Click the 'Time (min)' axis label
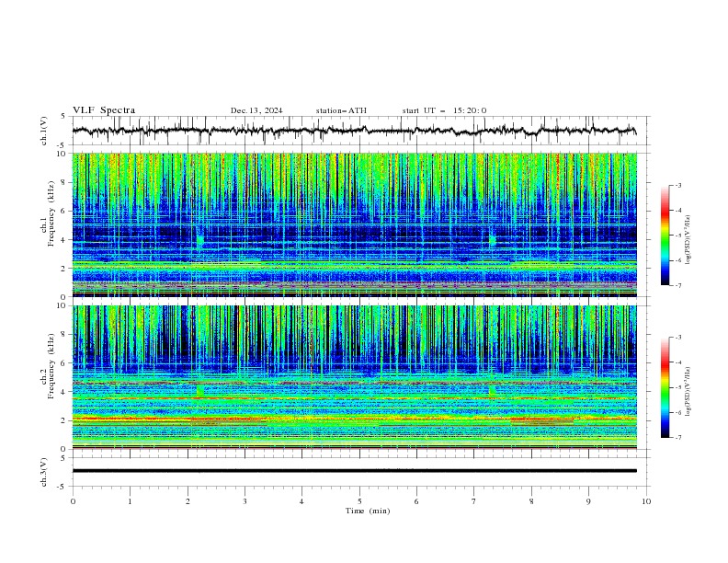The width and height of the screenshot is (728, 563). pyautogui.click(x=368, y=511)
